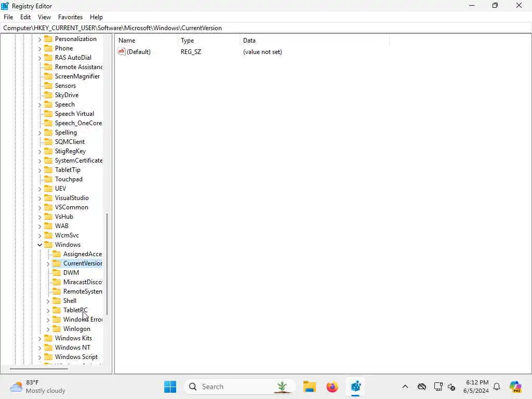
Task: Select the AssignedAccess key
Action: pos(83,254)
